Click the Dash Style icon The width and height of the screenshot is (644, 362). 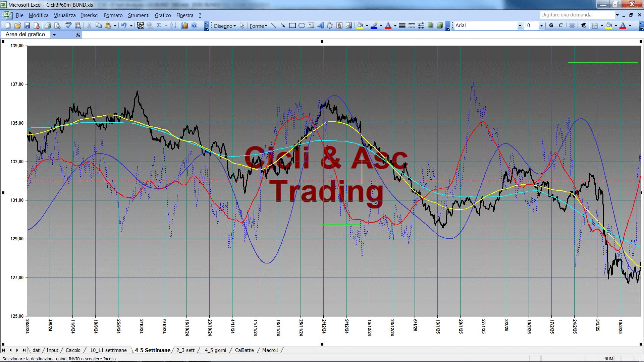pos(412,25)
